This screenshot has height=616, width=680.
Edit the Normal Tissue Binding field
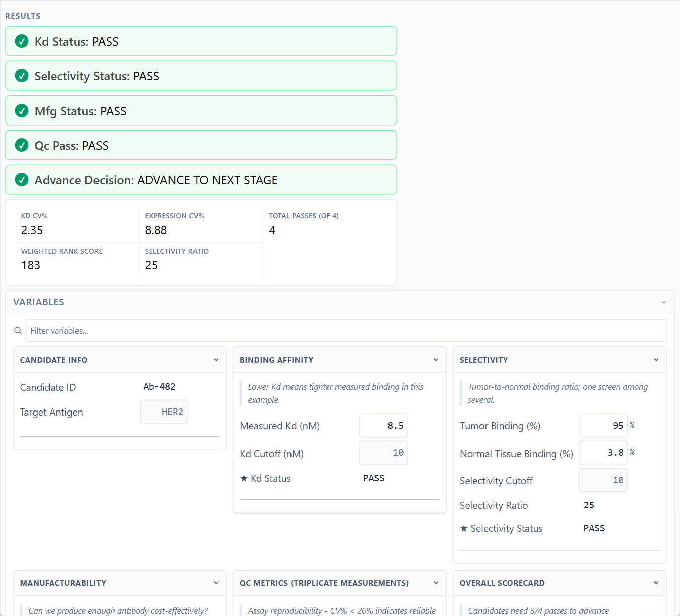[604, 453]
